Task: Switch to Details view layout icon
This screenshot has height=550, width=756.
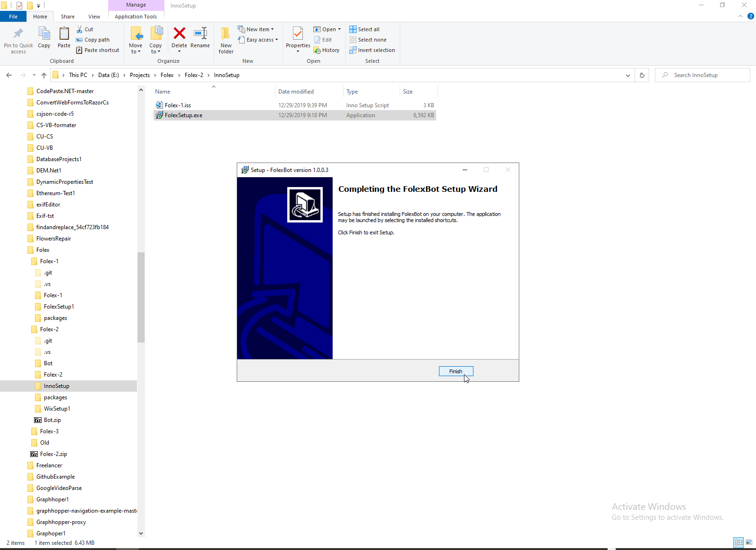Action: pos(739,542)
